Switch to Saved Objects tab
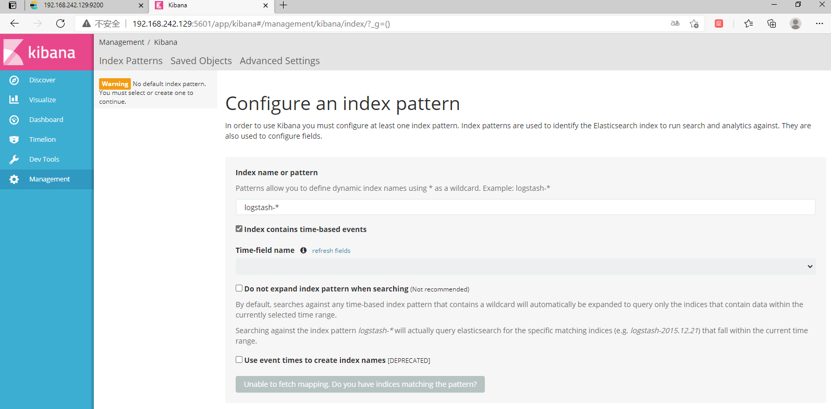The width and height of the screenshot is (833, 409). [201, 61]
